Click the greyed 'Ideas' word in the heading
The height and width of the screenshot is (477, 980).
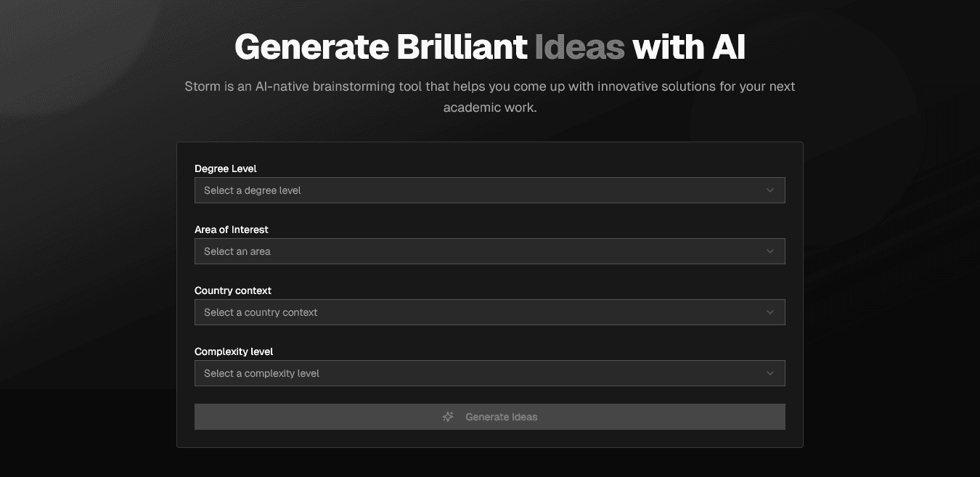[579, 47]
